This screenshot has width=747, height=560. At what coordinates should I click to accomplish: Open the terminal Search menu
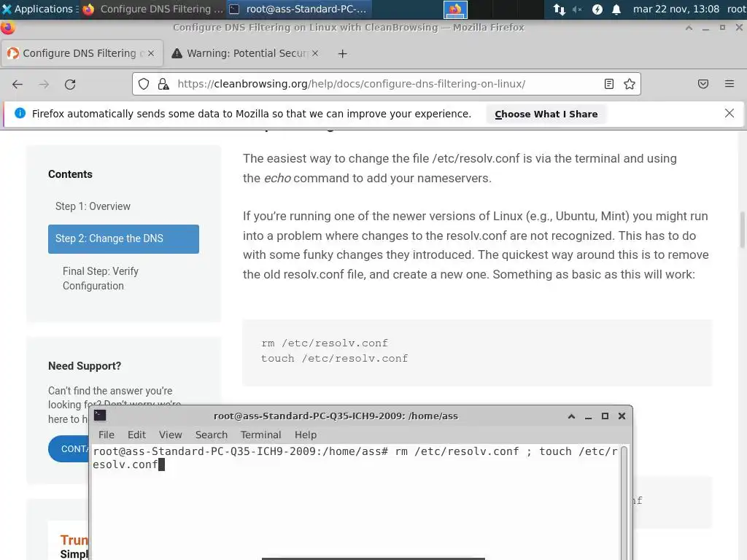coord(212,435)
